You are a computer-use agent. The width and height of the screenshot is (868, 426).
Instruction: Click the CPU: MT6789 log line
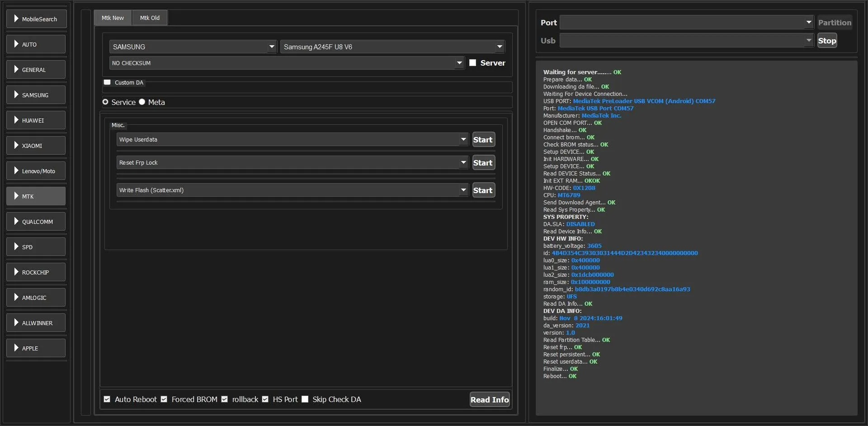click(562, 195)
